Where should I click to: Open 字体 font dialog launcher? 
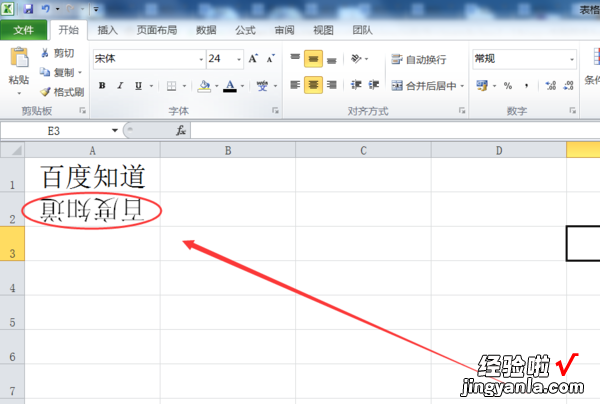coord(275,111)
